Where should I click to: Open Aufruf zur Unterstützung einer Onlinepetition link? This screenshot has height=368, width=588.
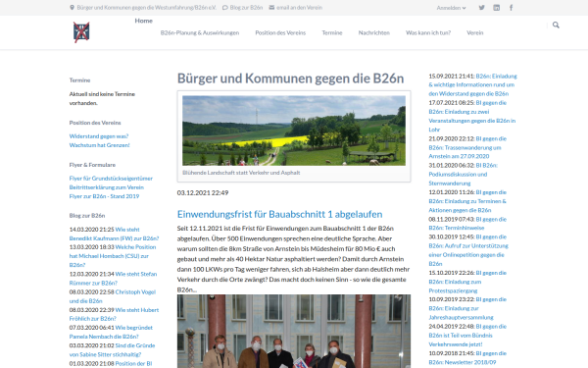[468, 250]
